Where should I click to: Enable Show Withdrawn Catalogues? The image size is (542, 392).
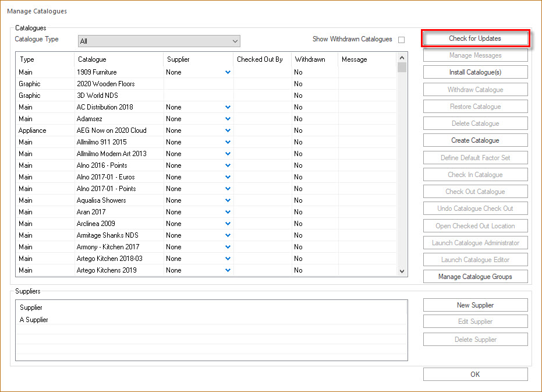pyautogui.click(x=401, y=39)
